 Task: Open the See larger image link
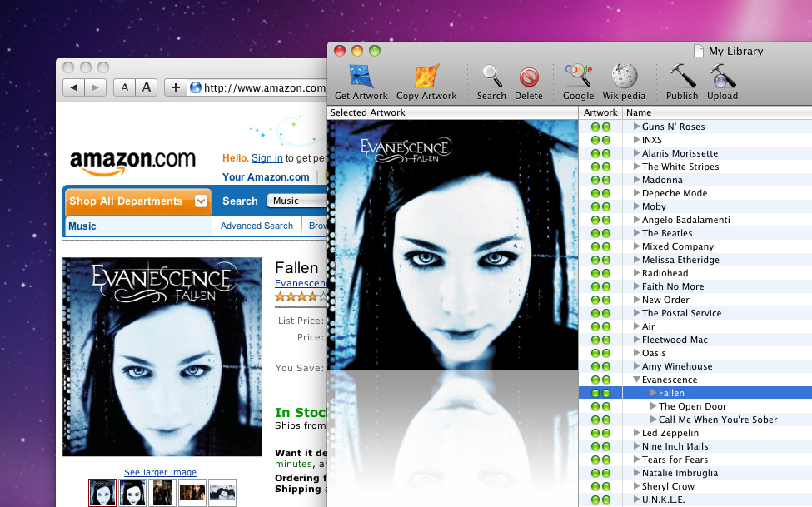pos(161,473)
